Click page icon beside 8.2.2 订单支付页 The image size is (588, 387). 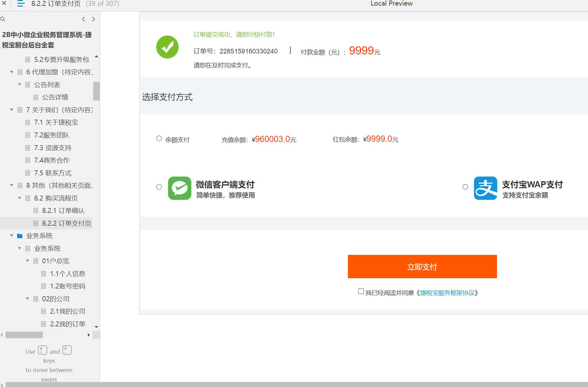pos(36,223)
